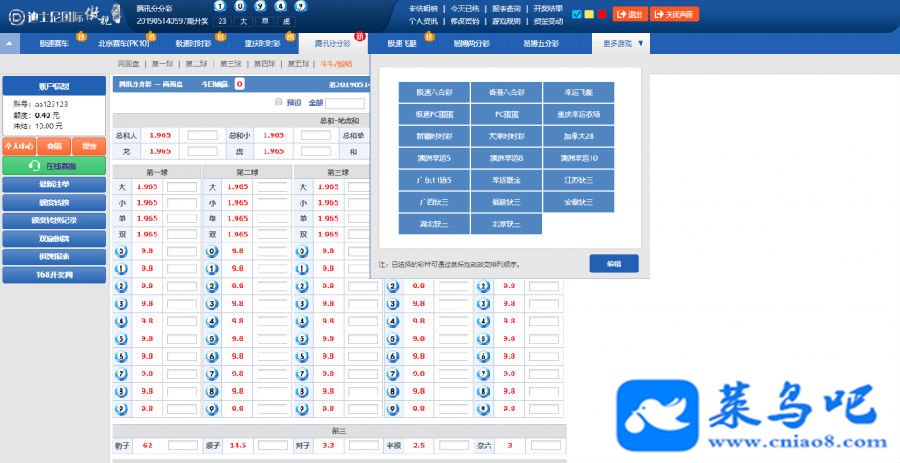Choose the yellow theme color square
The width and height of the screenshot is (900, 463).
(589, 14)
